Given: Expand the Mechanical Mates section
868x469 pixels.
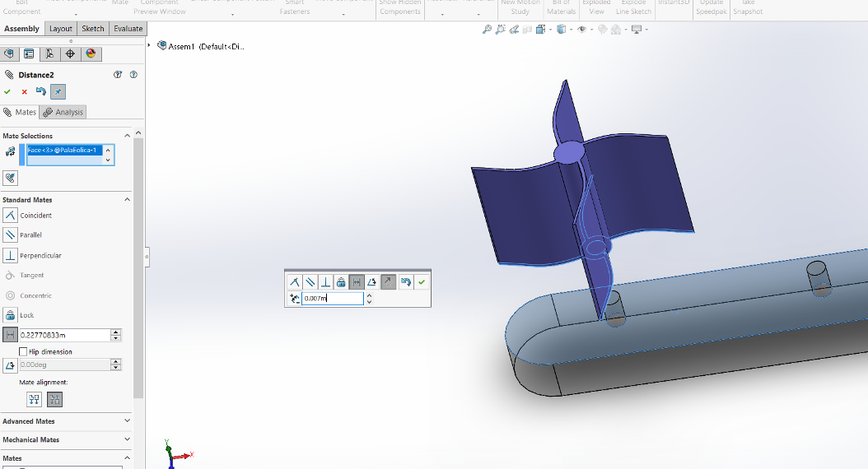Looking at the screenshot, I should 127,439.
